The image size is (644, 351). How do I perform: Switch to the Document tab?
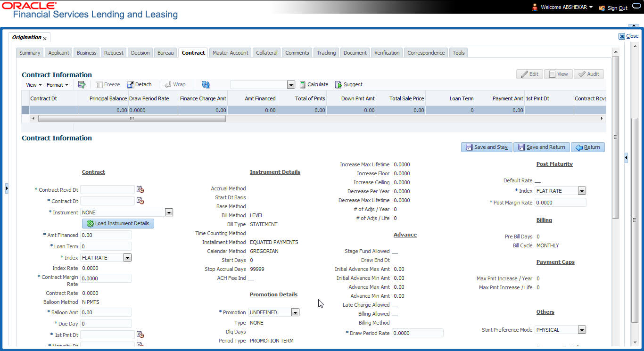coord(355,53)
